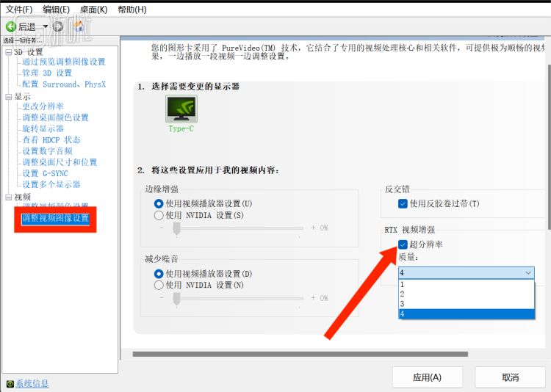Open the 系统信息 link
Viewport: 551px width, 392px height.
pyautogui.click(x=32, y=384)
